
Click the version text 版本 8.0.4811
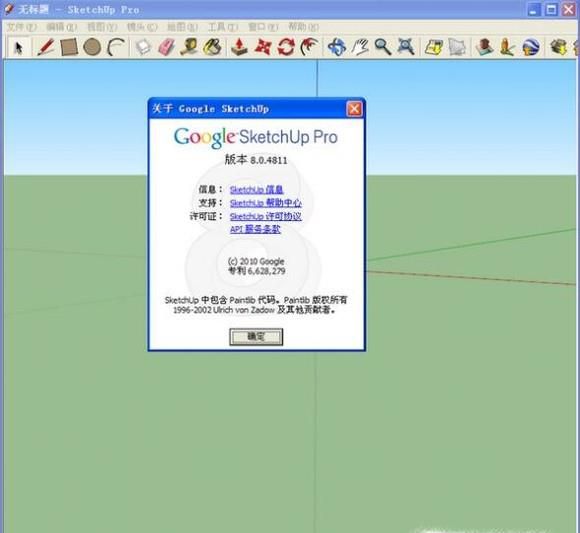coord(256,160)
